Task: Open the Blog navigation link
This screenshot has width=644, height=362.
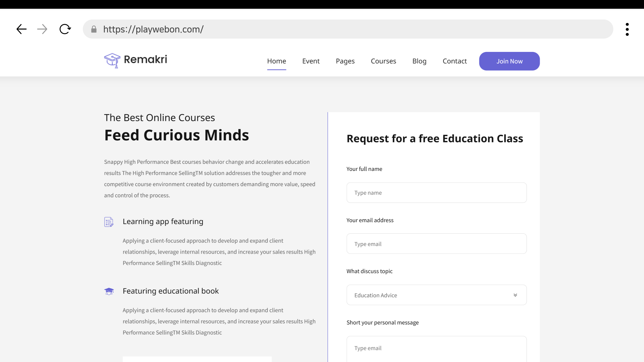Action: (419, 61)
